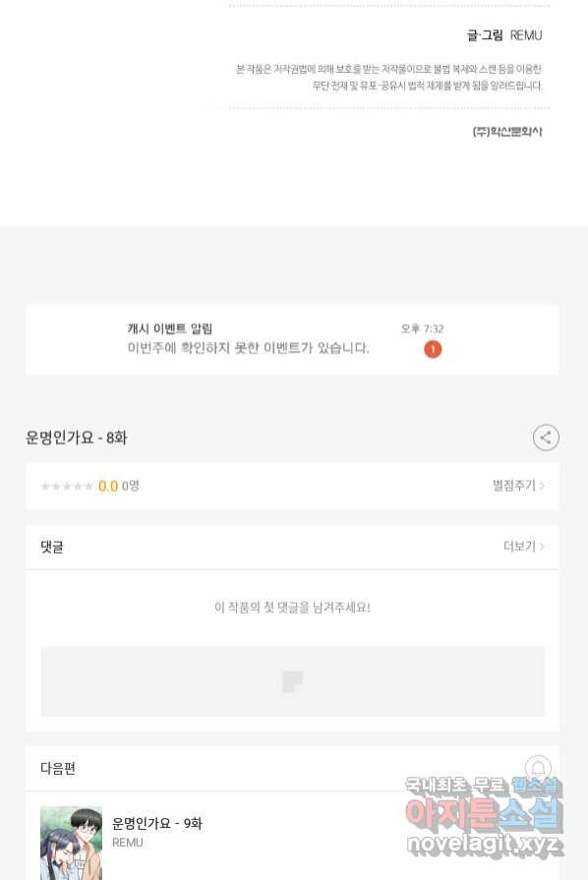Click the 댓글 section header

tap(52, 547)
